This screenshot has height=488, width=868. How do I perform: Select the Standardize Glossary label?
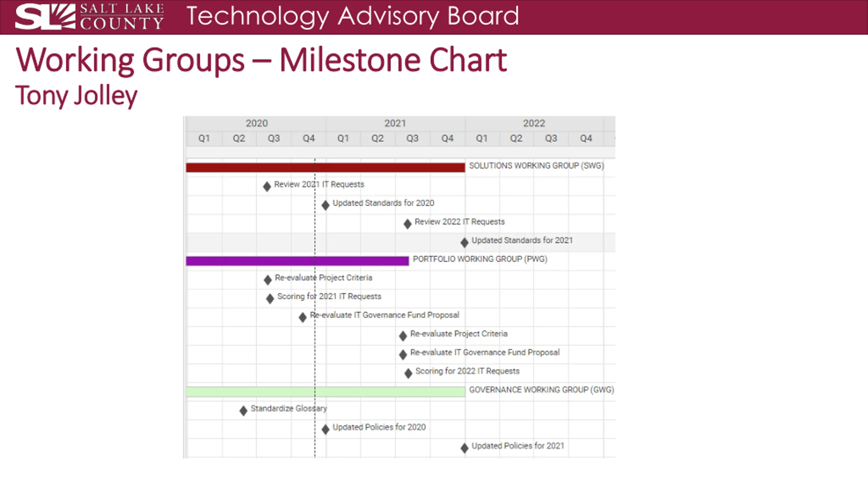coord(289,408)
